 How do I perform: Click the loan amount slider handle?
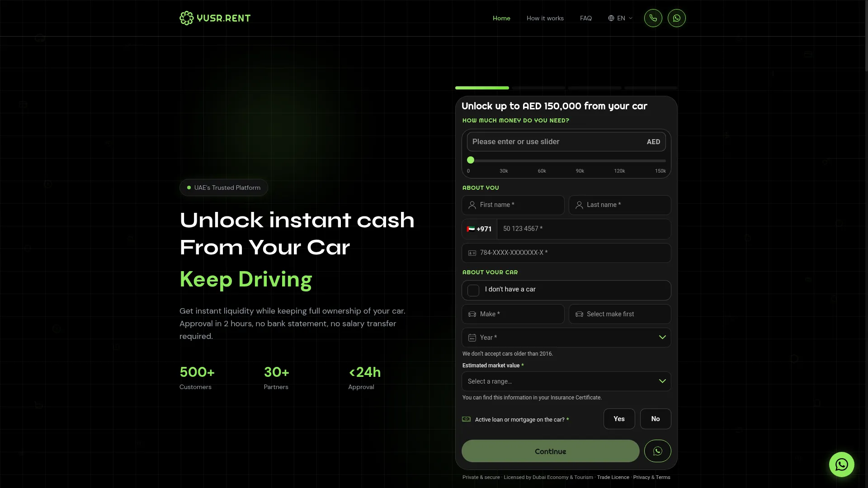(471, 160)
